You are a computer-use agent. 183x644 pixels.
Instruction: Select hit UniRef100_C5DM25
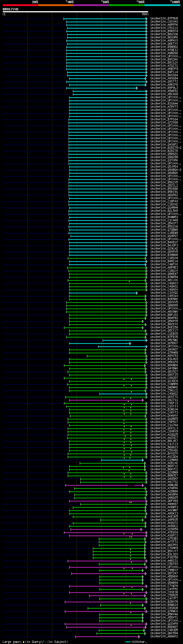pyautogui.click(x=164, y=595)
